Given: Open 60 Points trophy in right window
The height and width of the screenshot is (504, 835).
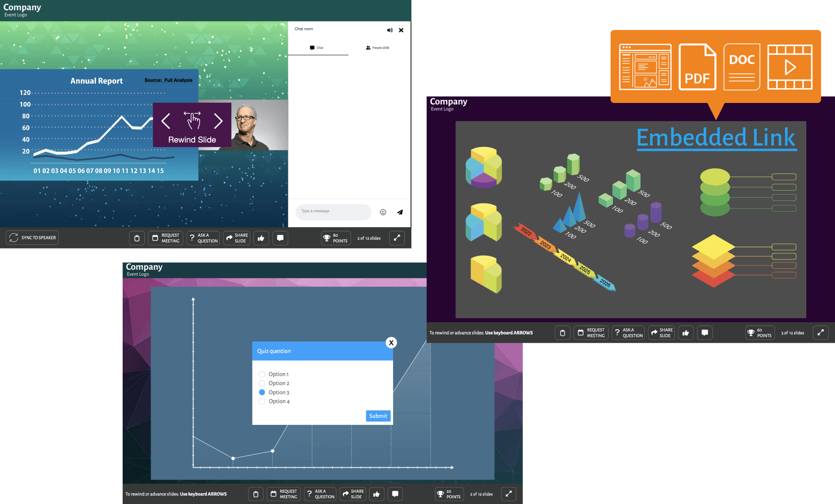Looking at the screenshot, I should pos(760,333).
